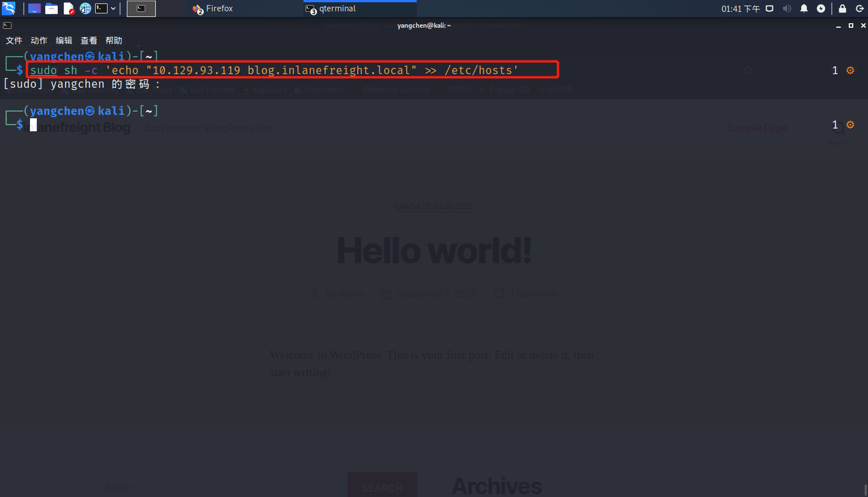Click the qterminal window title bar icon
Screen dimensions: 868x497
(x=7, y=25)
